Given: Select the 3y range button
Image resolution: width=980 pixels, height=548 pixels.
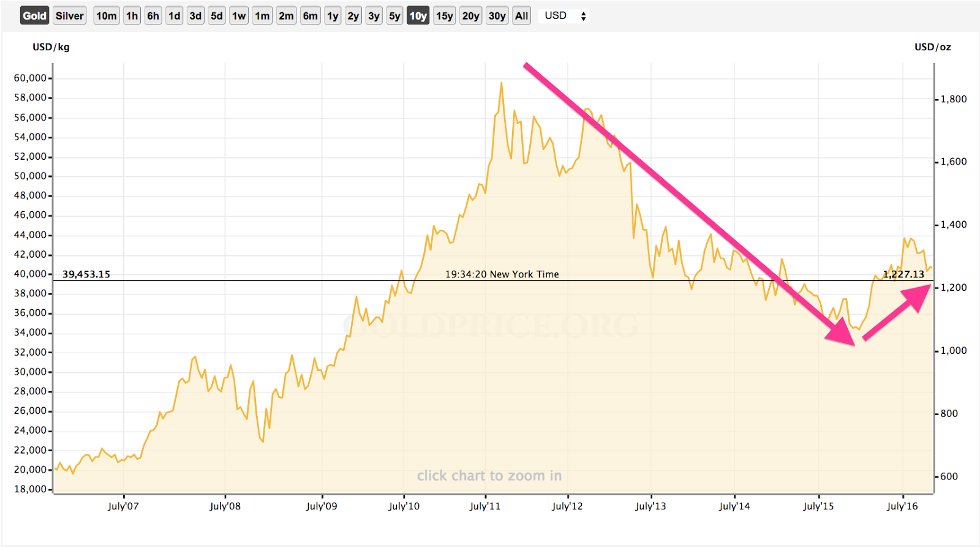Looking at the screenshot, I should click(374, 16).
